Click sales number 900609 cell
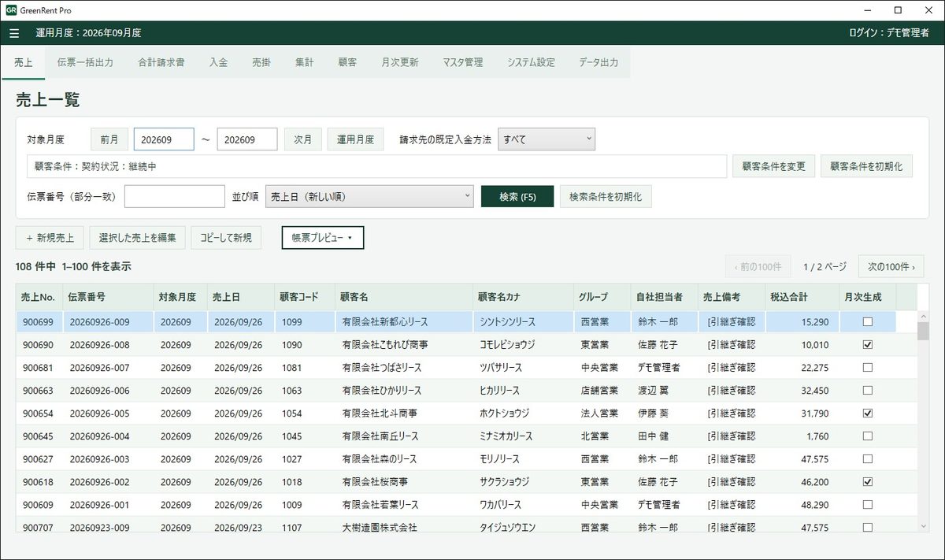Screen dimensions: 945x560 (39, 504)
